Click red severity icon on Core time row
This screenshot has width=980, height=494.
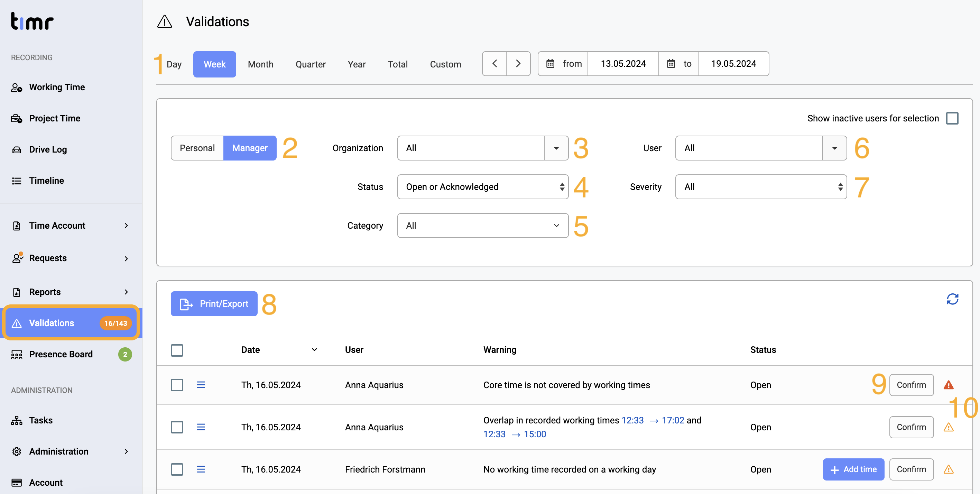click(949, 385)
